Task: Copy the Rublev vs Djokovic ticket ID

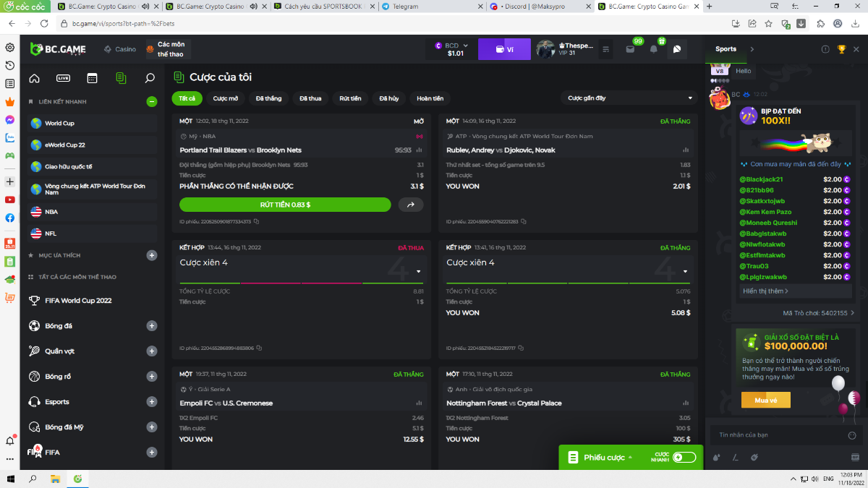Action: coord(522,221)
